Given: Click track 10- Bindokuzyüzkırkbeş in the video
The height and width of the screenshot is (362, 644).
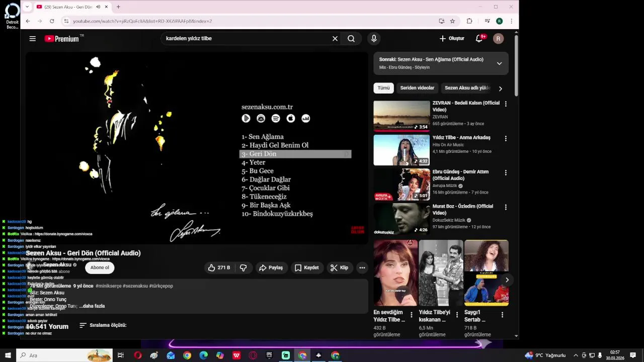Looking at the screenshot, I should point(277,214).
